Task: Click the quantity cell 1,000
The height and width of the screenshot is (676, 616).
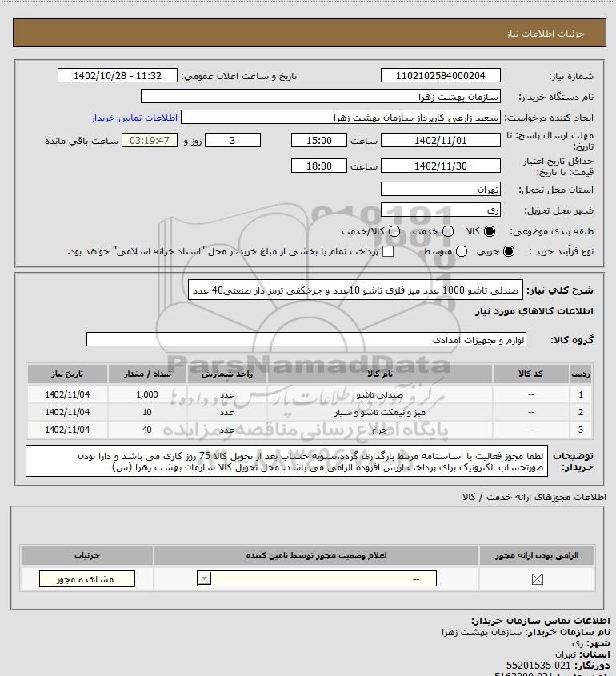Action: pos(147,394)
